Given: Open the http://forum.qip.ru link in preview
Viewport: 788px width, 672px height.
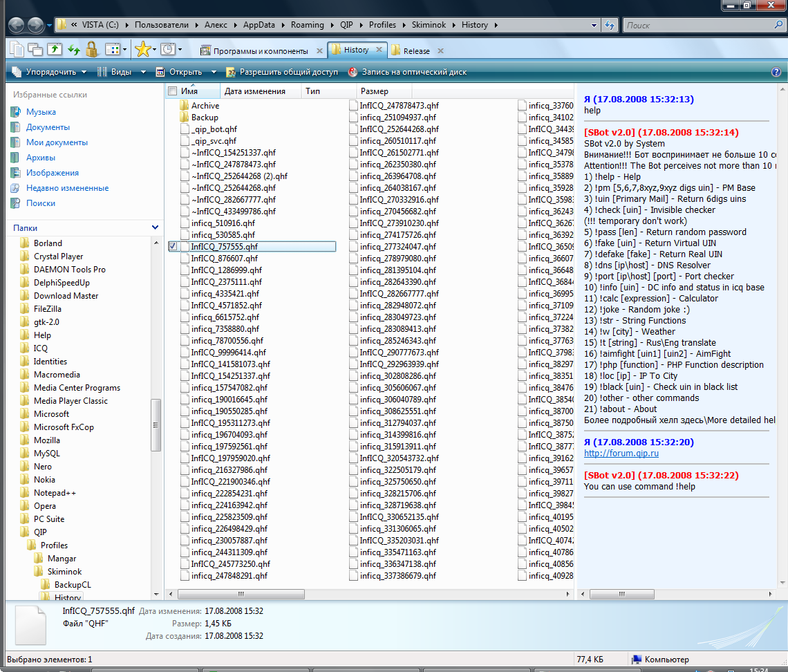Looking at the screenshot, I should (621, 453).
